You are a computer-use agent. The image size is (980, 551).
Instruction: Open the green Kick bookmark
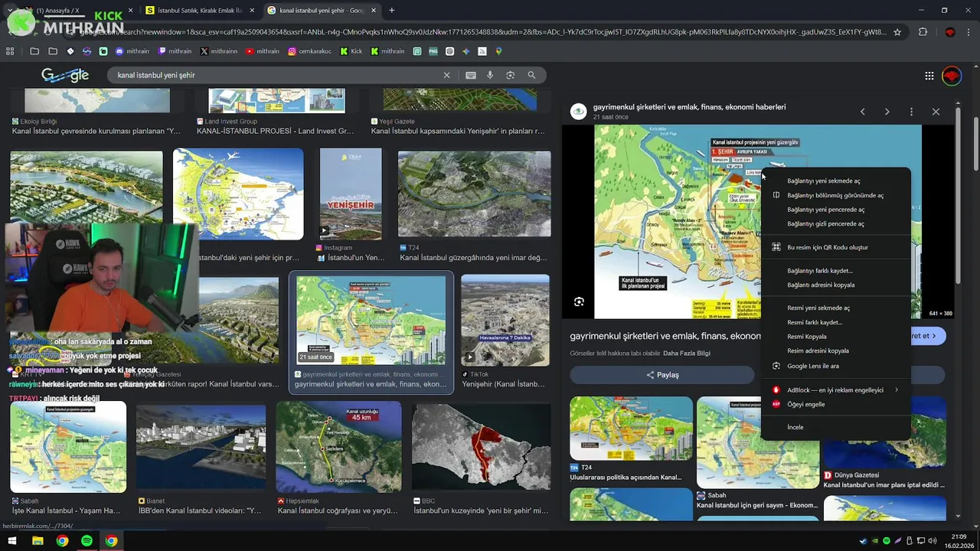(351, 51)
